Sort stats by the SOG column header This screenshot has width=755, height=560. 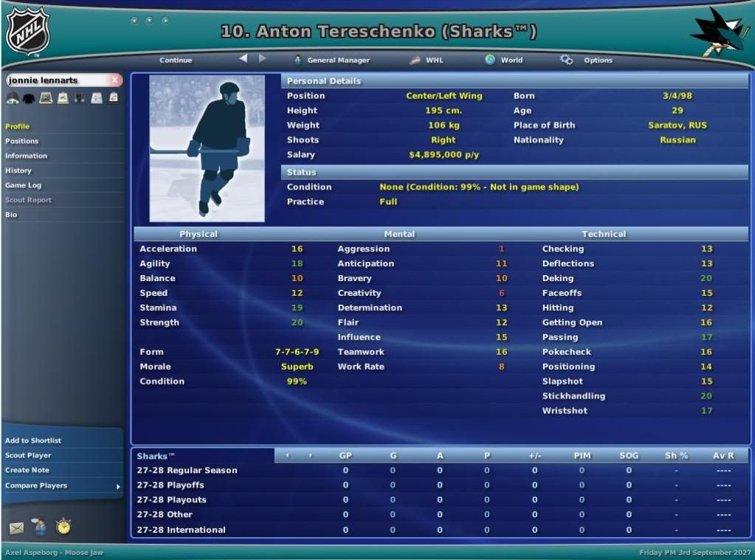click(629, 455)
